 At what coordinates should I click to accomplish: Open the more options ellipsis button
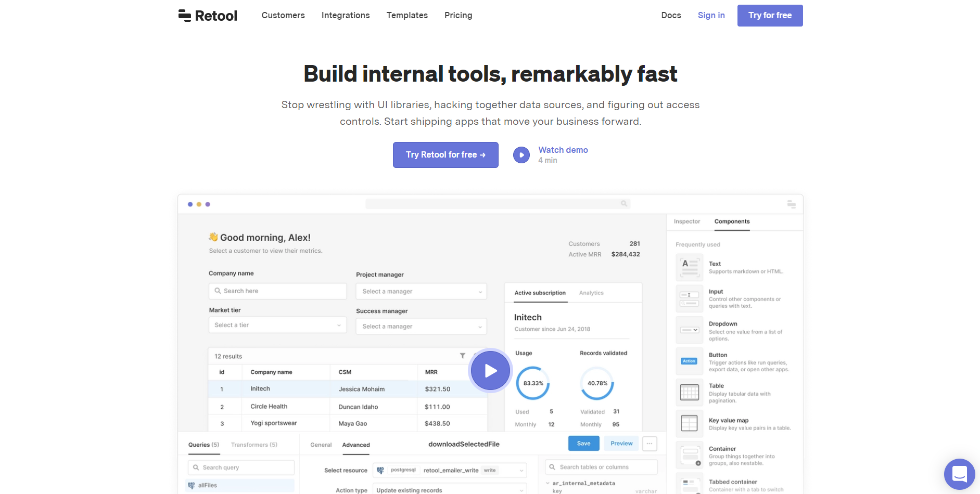[650, 444]
